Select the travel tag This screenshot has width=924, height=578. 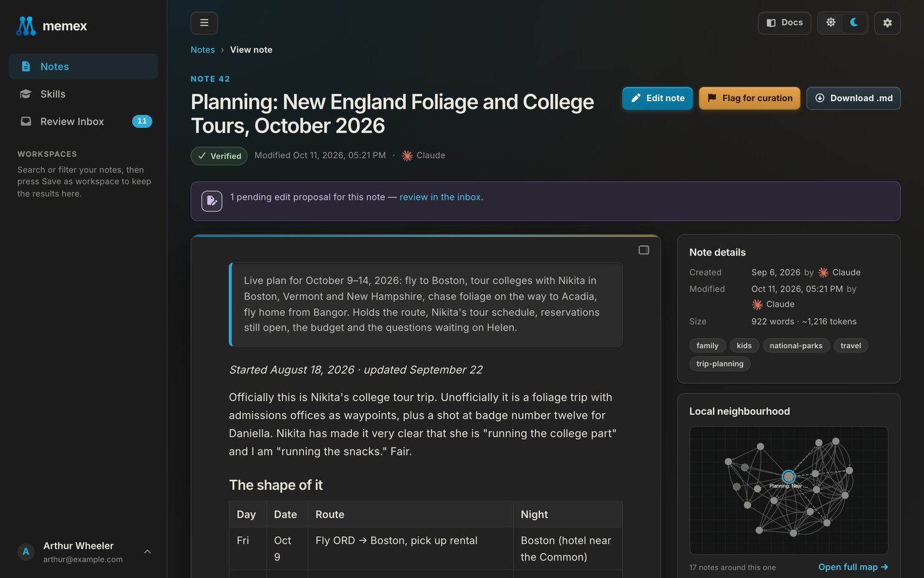click(850, 346)
